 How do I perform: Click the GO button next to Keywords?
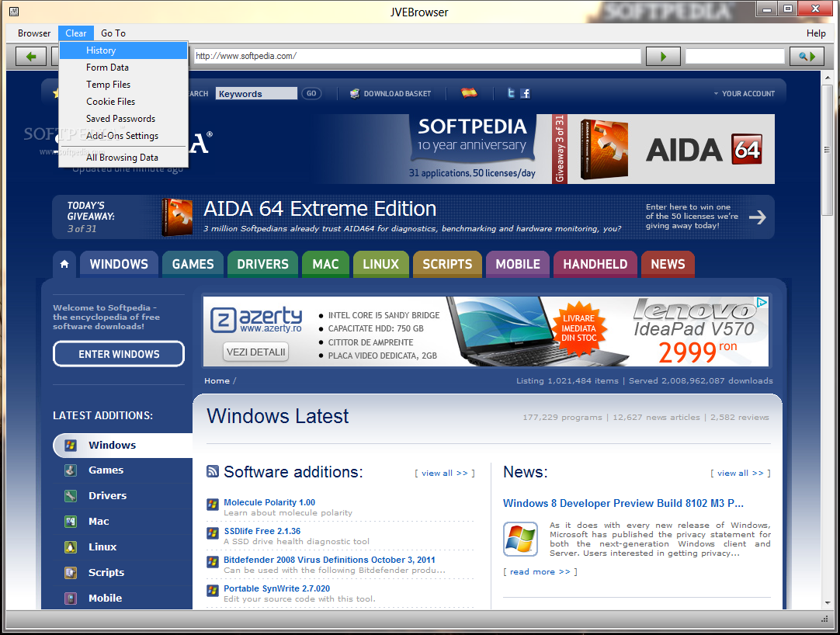[311, 93]
